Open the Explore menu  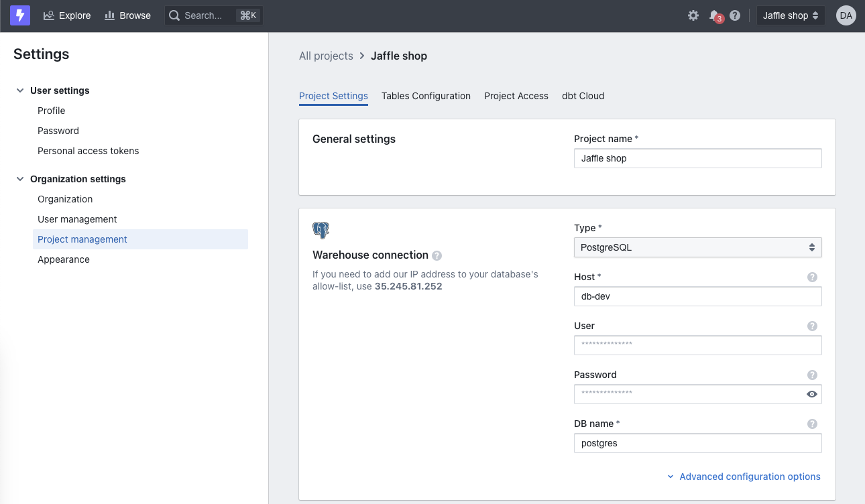(67, 15)
